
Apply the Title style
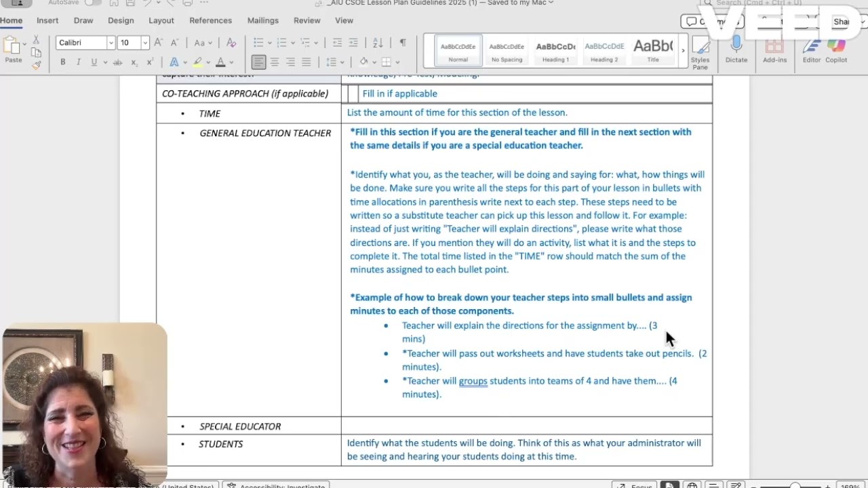pyautogui.click(x=653, y=51)
